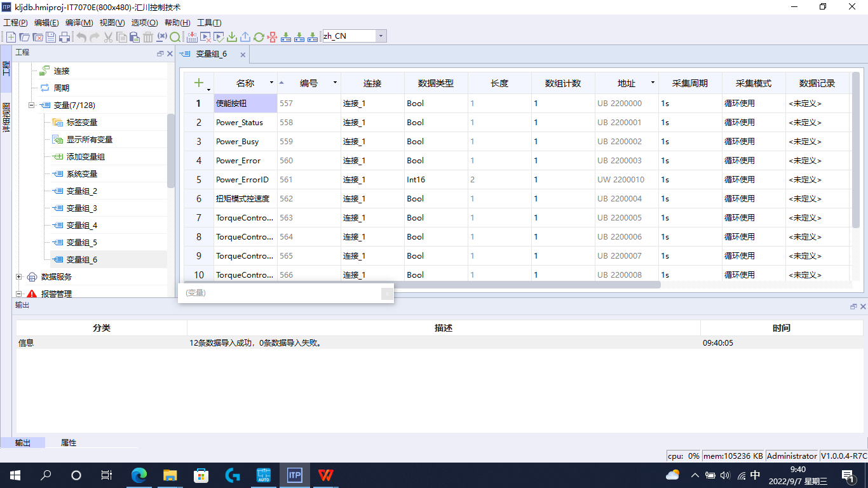Click the variable table horizontal scrollbar
868x488 pixels.
click(421, 285)
